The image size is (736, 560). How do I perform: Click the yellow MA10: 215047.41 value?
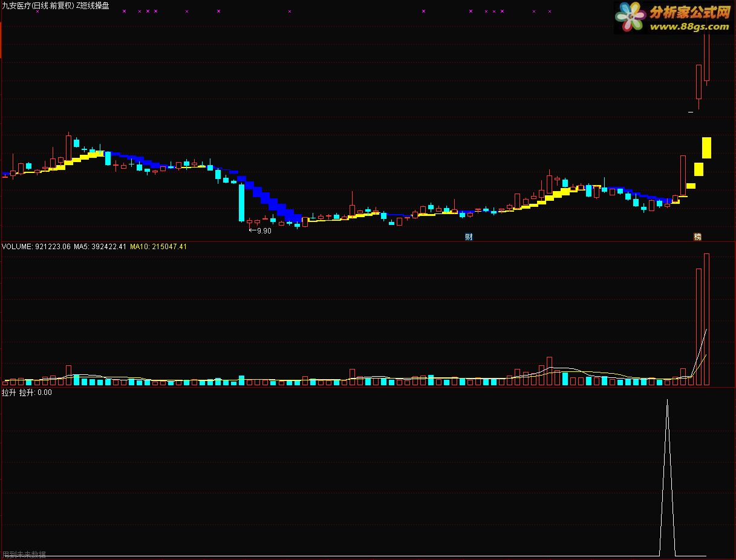point(158,247)
